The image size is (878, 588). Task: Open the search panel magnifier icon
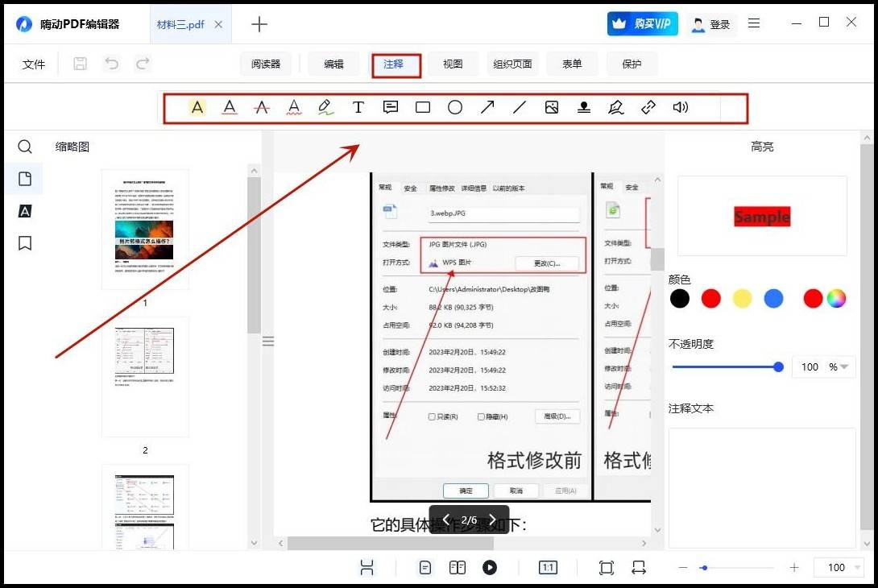(x=25, y=147)
